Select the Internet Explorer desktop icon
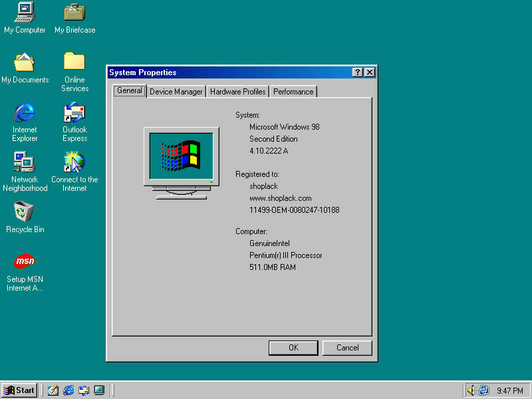Image resolution: width=532 pixels, height=399 pixels. (25, 122)
